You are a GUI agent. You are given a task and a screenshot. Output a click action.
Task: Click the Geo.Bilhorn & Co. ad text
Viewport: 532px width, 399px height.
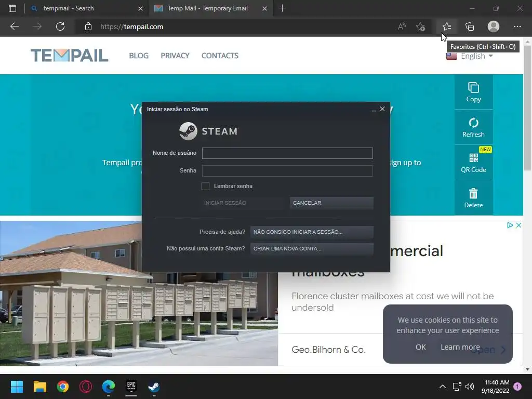329,350
